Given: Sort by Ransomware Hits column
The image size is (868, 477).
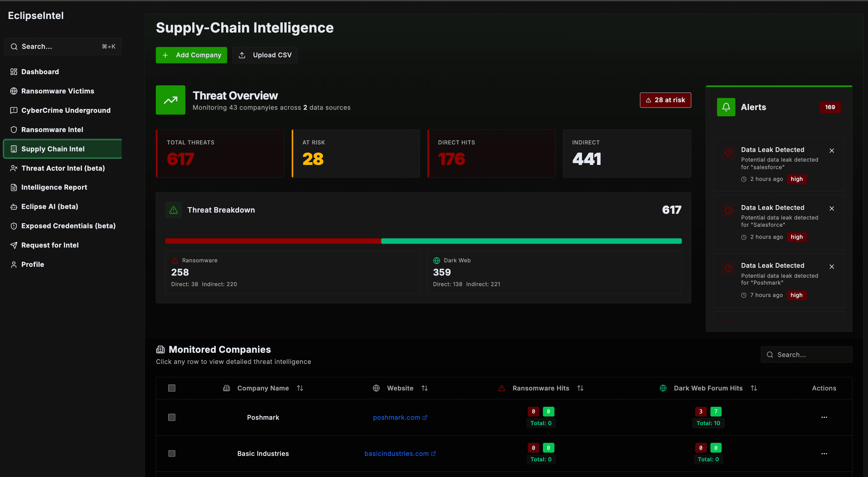Looking at the screenshot, I should point(580,388).
